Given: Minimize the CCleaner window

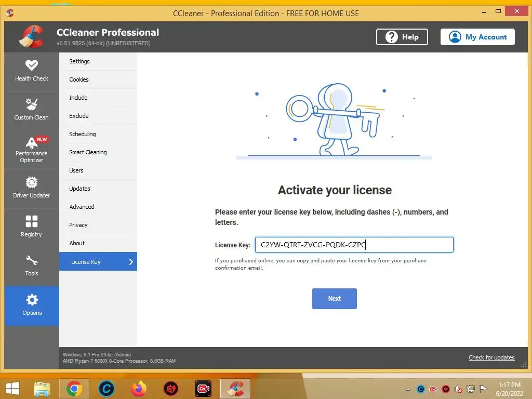Looking at the screenshot, I should pyautogui.click(x=484, y=12).
